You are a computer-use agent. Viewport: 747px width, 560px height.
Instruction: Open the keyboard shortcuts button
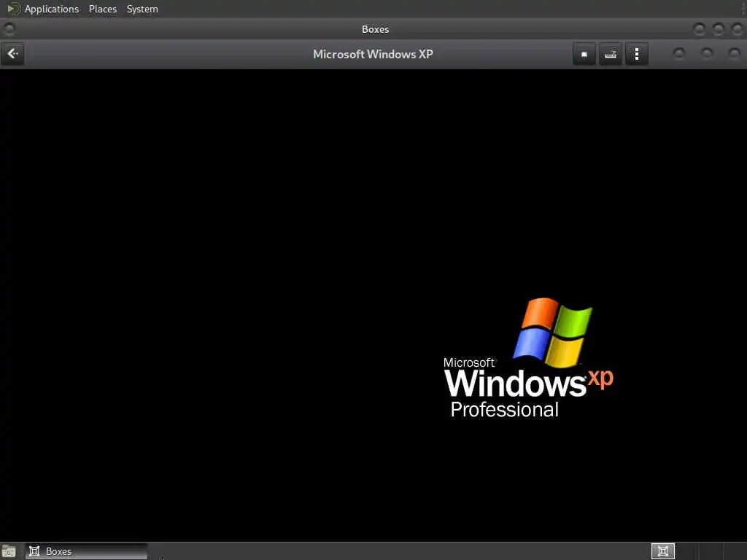coord(611,54)
